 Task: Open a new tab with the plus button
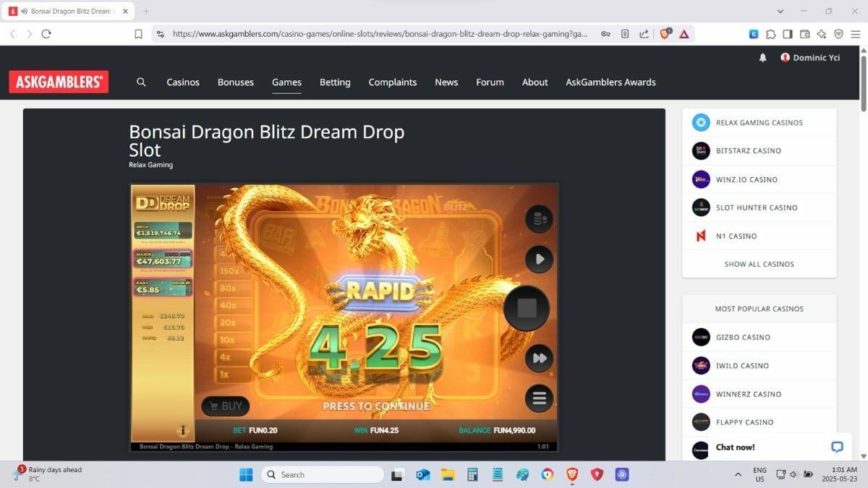146,12
